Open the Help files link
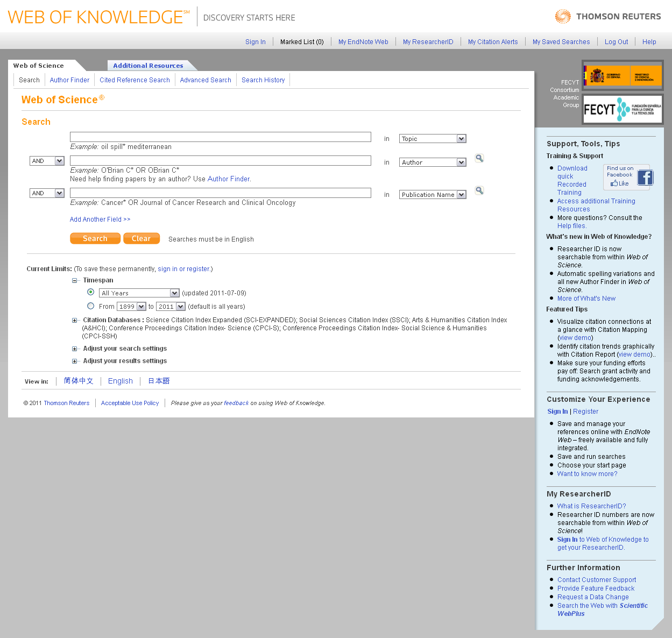The image size is (672, 638). click(x=572, y=226)
